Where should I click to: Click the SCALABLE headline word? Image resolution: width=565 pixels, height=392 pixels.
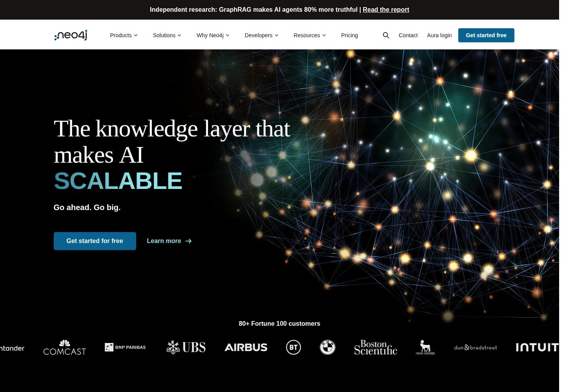[x=118, y=181]
